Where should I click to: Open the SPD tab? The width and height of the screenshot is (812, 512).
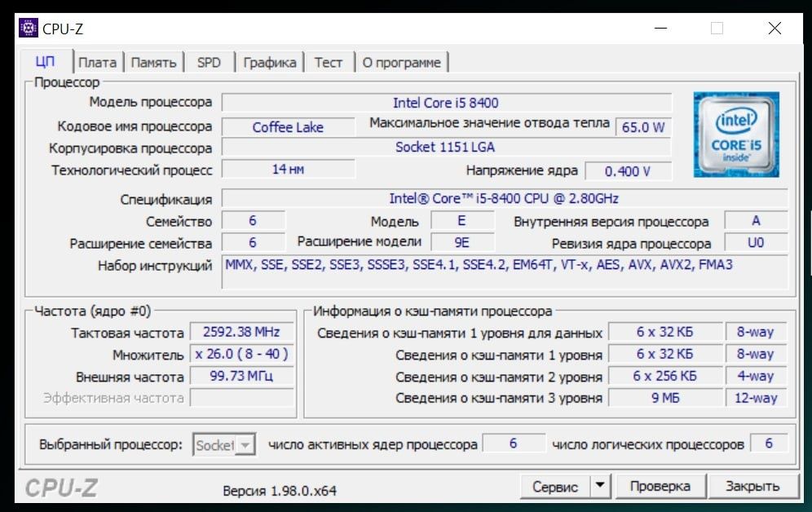(209, 63)
